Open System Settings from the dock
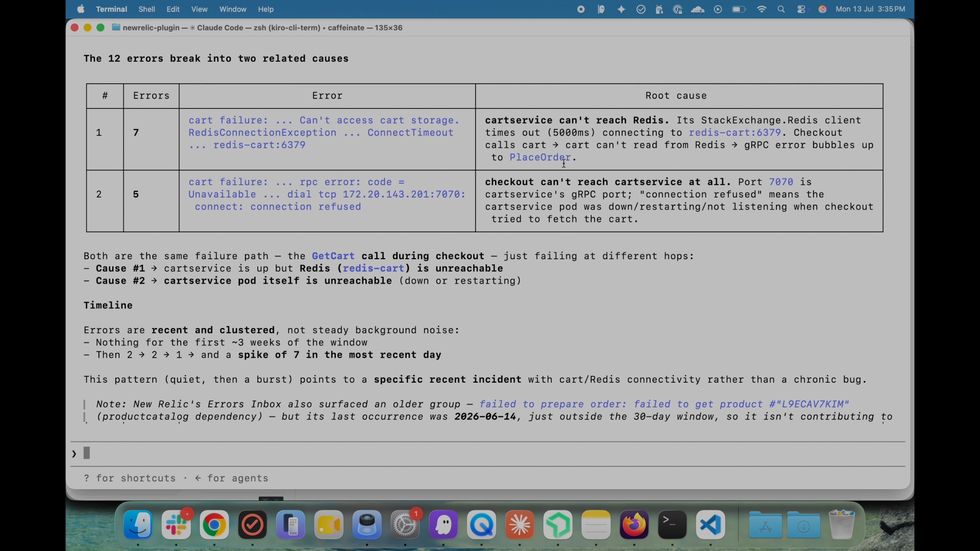This screenshot has width=980, height=551. pyautogui.click(x=406, y=525)
